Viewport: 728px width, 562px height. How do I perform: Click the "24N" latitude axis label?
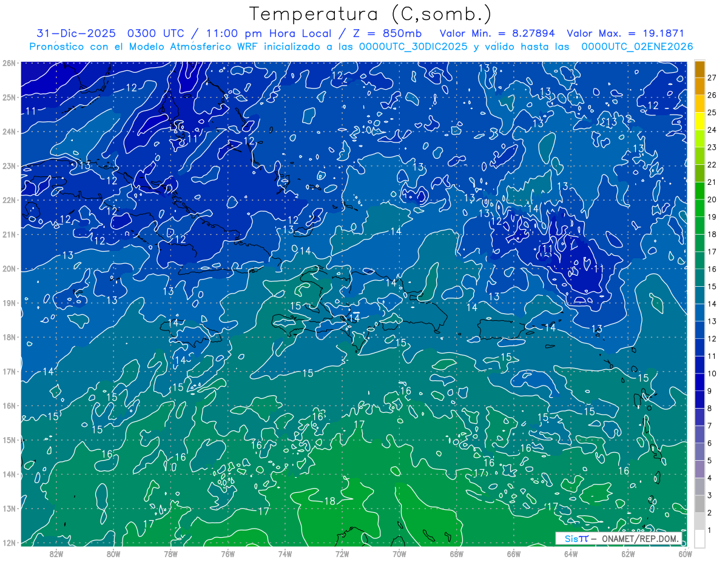coord(9,132)
